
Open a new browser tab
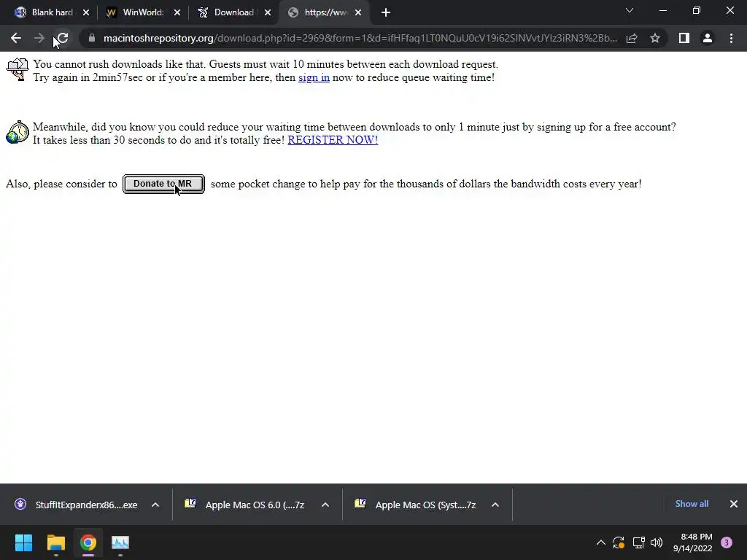[x=386, y=12]
